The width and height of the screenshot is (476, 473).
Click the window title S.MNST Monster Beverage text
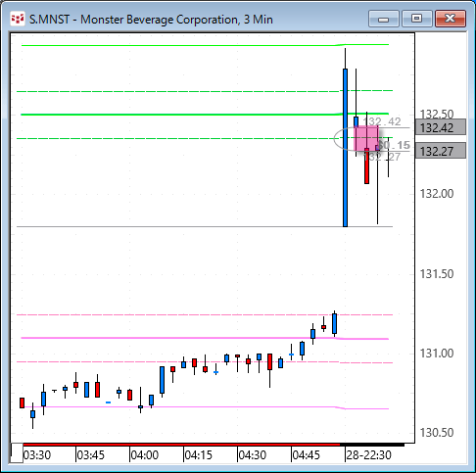pyautogui.click(x=151, y=20)
